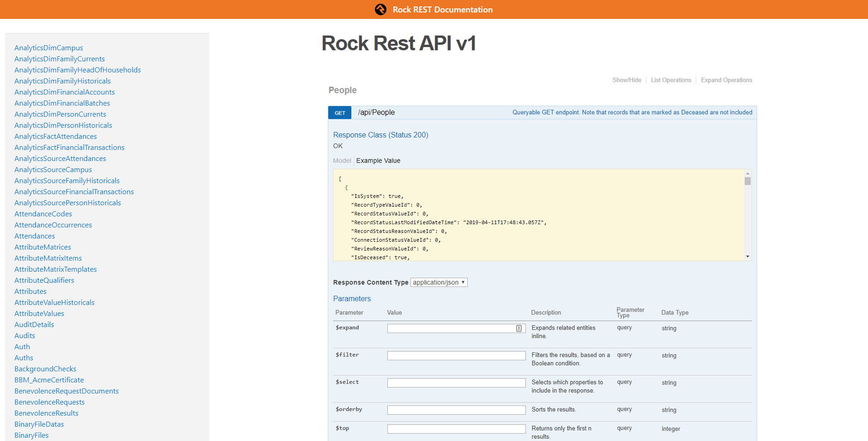This screenshot has width=868, height=441.
Task: Open AnalyticsDimFamilyCurrents link
Action: tap(60, 59)
